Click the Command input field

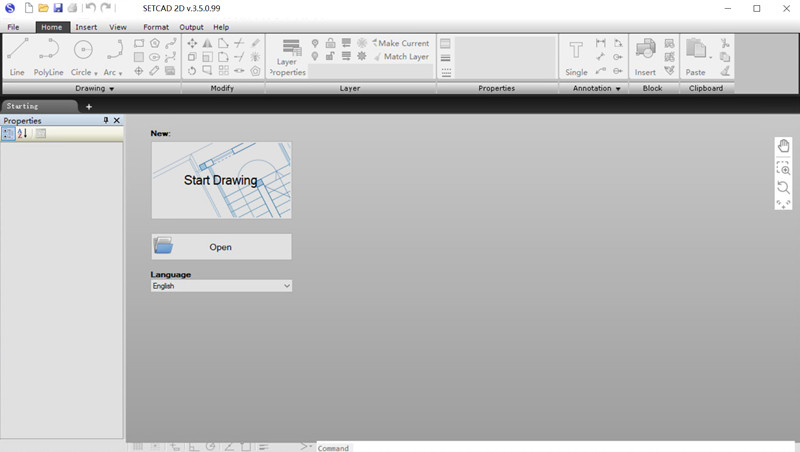558,447
